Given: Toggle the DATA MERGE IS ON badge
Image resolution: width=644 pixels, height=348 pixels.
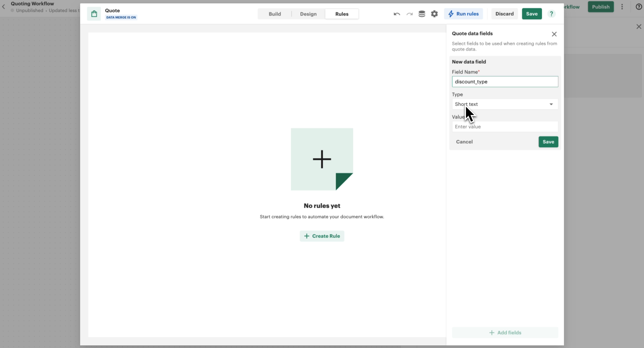Looking at the screenshot, I should coord(121,17).
